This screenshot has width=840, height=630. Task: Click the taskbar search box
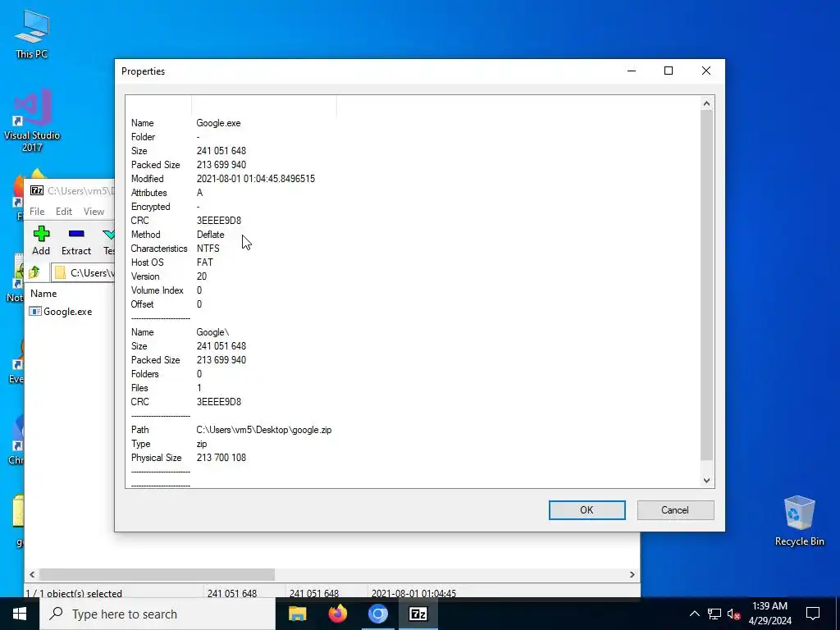coord(157,614)
